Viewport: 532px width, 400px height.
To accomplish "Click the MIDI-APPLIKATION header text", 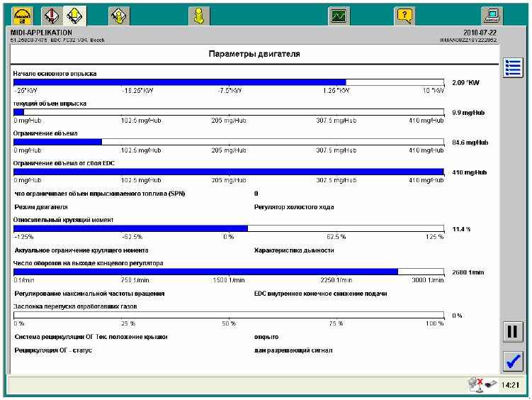I will [x=41, y=33].
